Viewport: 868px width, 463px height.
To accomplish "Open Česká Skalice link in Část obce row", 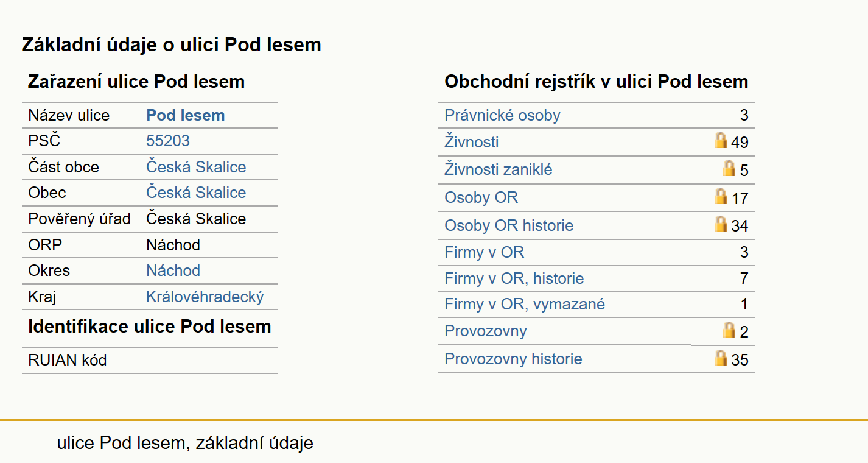I will [196, 167].
